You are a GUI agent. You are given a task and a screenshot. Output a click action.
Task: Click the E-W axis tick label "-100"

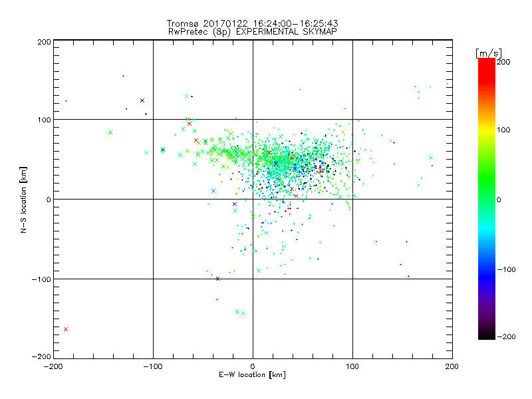(x=153, y=366)
